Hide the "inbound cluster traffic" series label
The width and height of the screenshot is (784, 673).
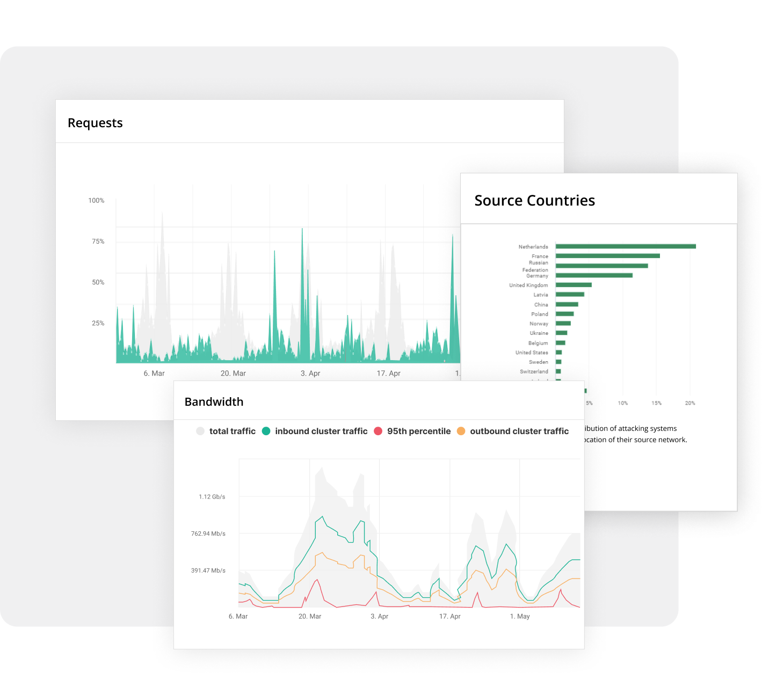[x=321, y=431]
